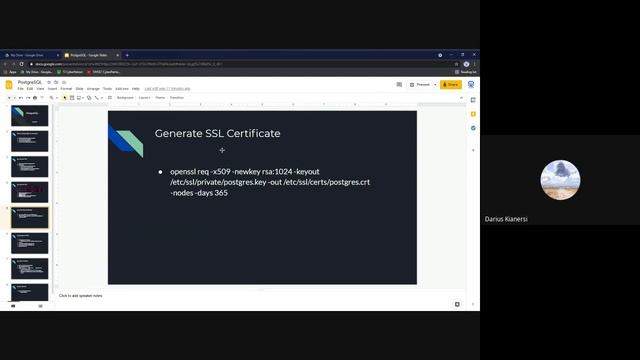Open the Reading list bookmark
The width and height of the screenshot is (640, 360).
pyautogui.click(x=466, y=72)
